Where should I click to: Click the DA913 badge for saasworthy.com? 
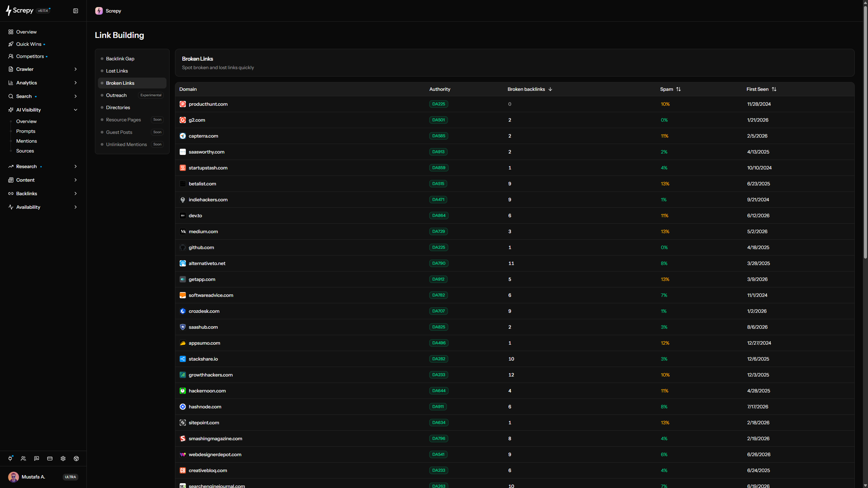[438, 152]
